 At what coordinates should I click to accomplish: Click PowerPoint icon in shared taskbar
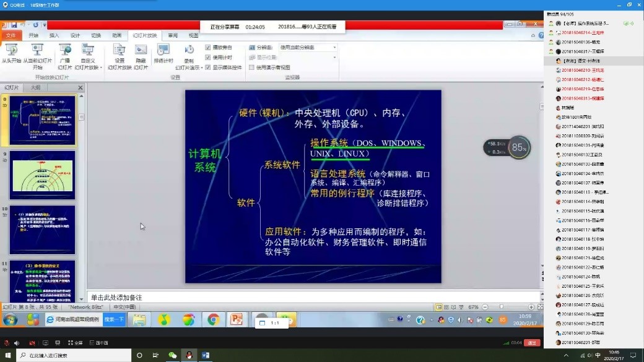tap(237, 319)
